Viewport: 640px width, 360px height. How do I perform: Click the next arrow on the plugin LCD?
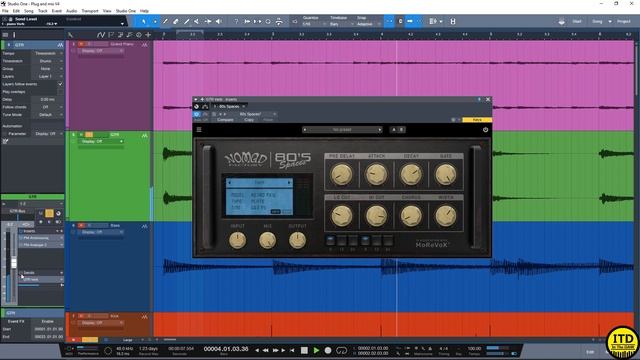[x=289, y=183]
